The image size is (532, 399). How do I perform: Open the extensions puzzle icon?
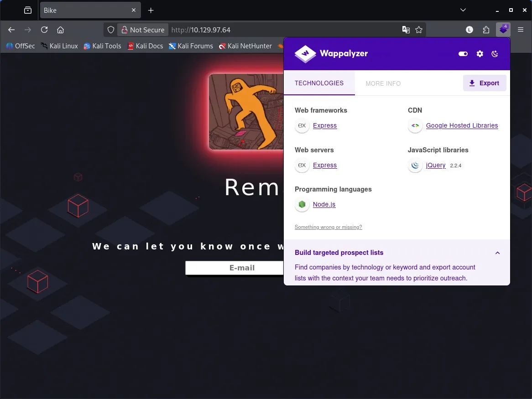[x=486, y=30]
